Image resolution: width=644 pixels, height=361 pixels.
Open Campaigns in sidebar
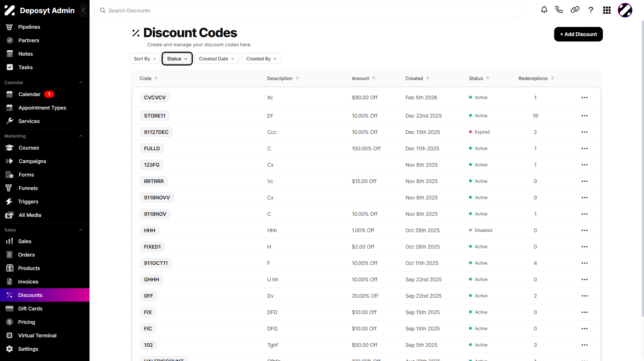tap(45, 161)
